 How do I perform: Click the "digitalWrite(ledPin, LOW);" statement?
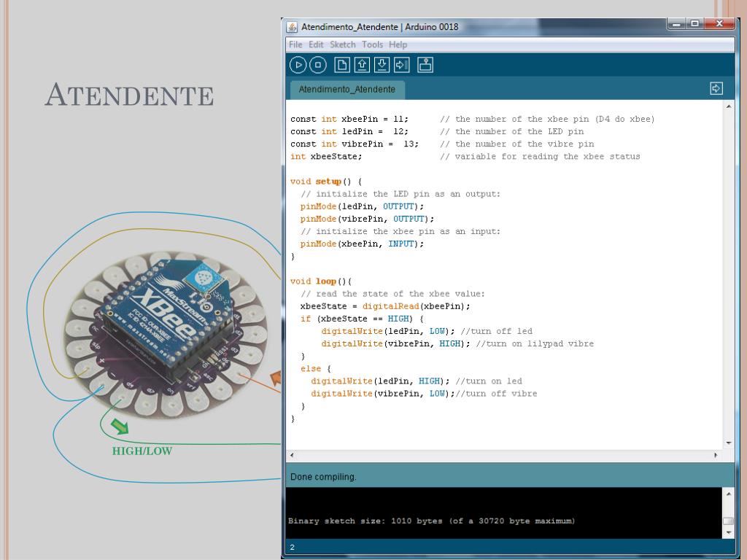(388, 331)
